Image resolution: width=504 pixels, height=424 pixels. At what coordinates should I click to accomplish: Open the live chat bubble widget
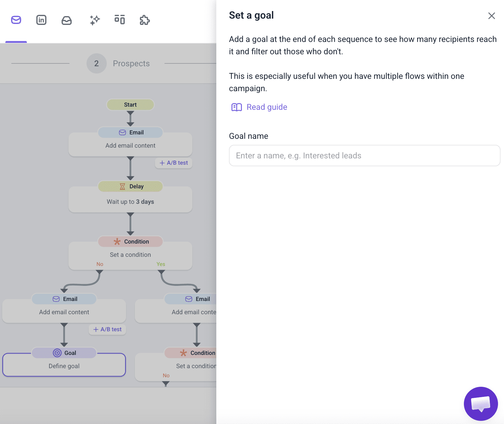click(481, 403)
